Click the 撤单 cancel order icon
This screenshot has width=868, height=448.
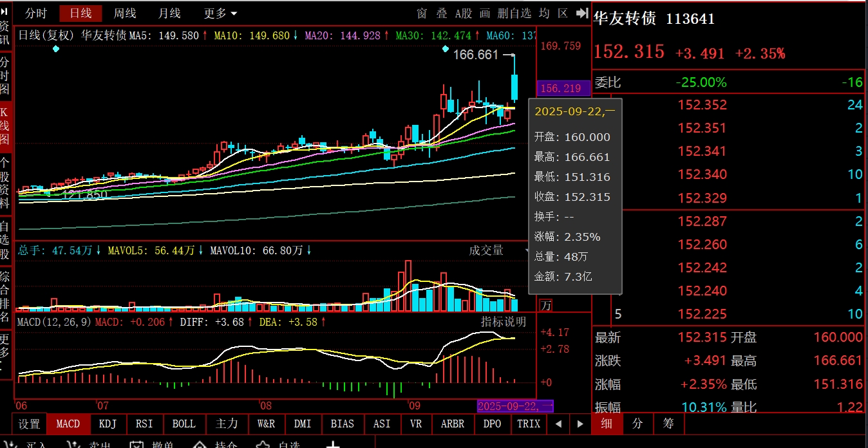pos(136,445)
